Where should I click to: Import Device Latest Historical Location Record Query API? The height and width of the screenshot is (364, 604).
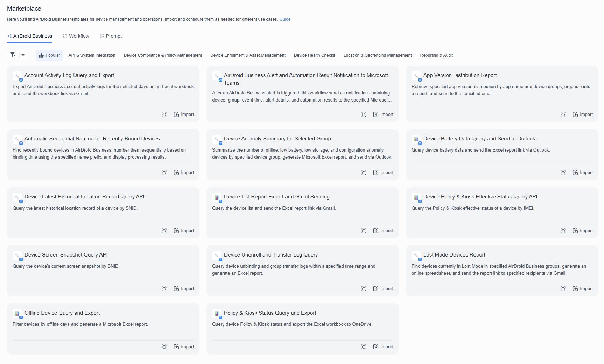tap(184, 231)
